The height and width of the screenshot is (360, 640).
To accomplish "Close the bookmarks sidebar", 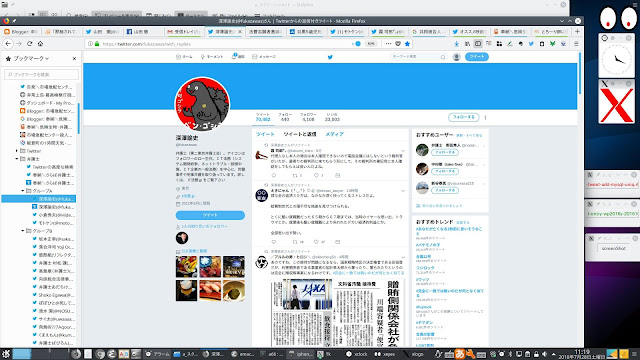I will coord(74,58).
